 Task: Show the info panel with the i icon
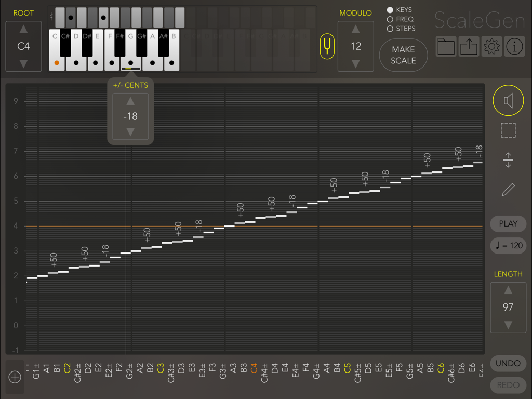tap(514, 46)
